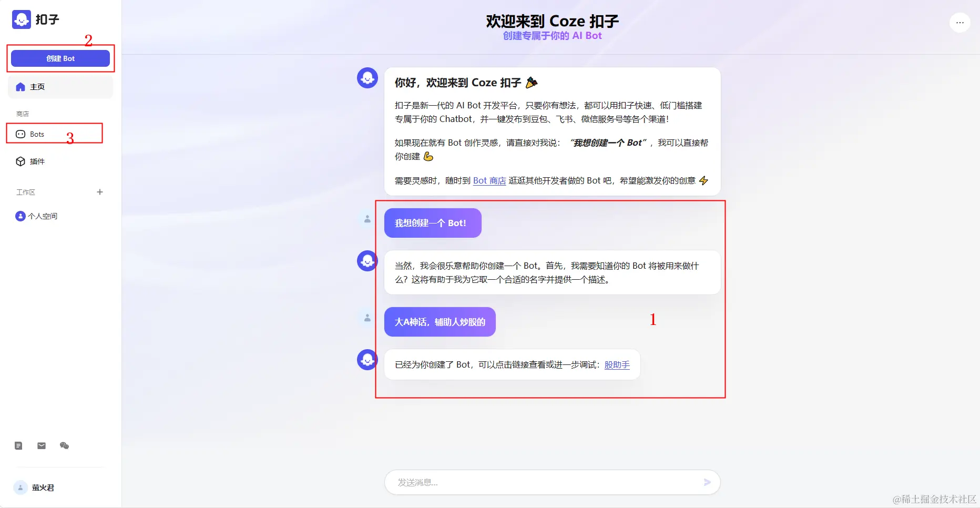This screenshot has width=980, height=508.
Task: Click the 创建专属于你的 AI Bot subtitle
Action: [x=552, y=36]
